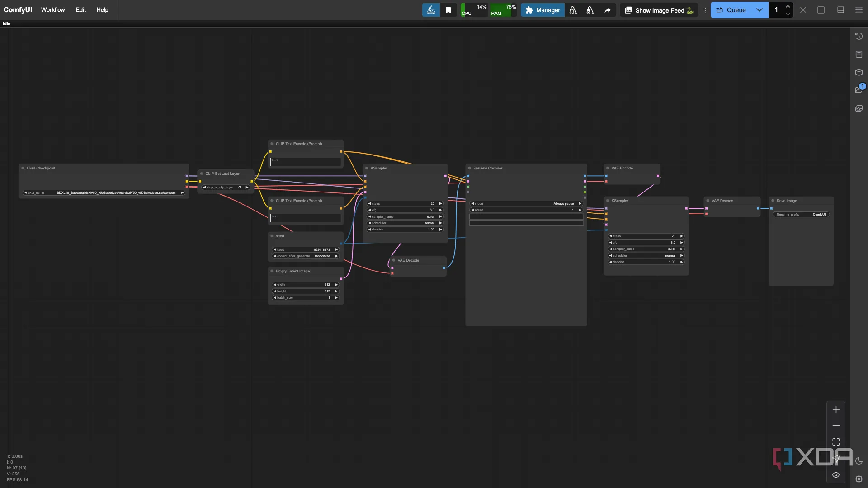Viewport: 868px width, 488px height.
Task: Click the X cancel icon right of batch count
Action: pos(803,10)
